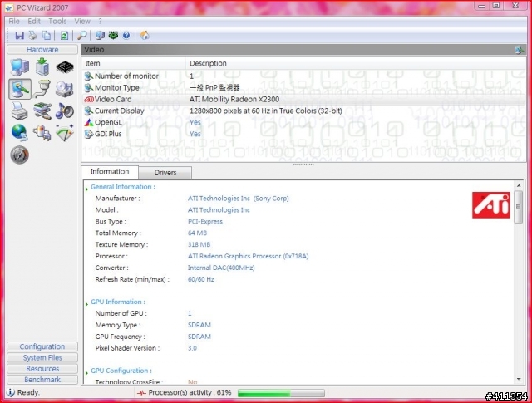The height and width of the screenshot is (403, 532).
Task: Click the 64 MB total memory value
Action: click(197, 233)
